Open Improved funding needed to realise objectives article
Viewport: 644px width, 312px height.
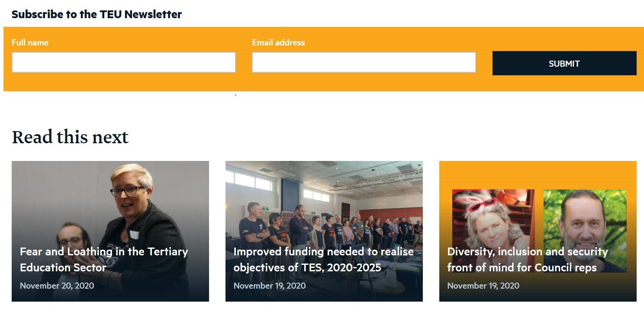point(323,259)
